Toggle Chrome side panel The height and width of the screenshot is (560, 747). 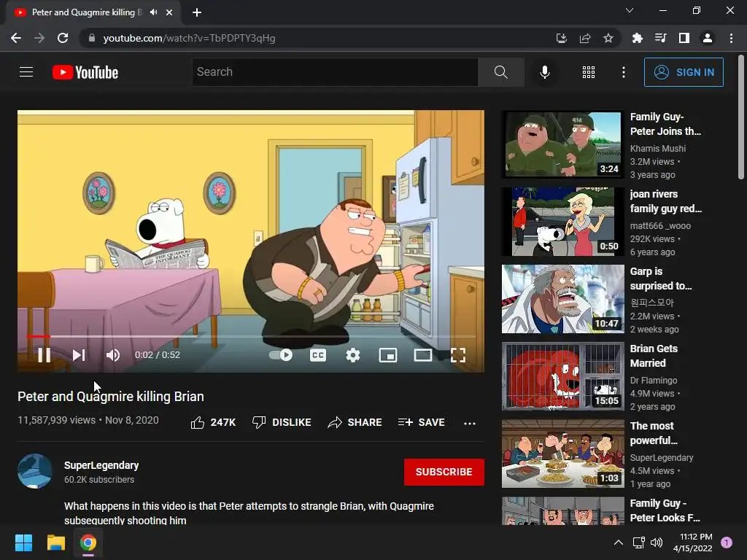tap(684, 38)
